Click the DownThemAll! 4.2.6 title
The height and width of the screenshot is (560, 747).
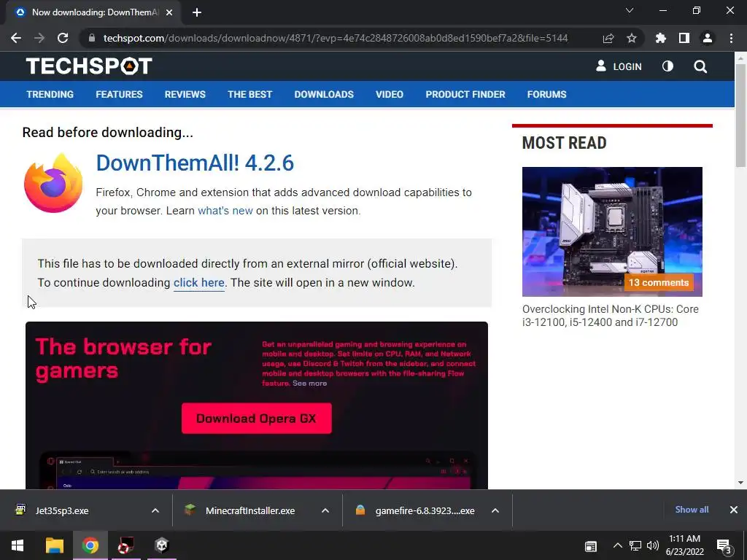pyautogui.click(x=195, y=163)
